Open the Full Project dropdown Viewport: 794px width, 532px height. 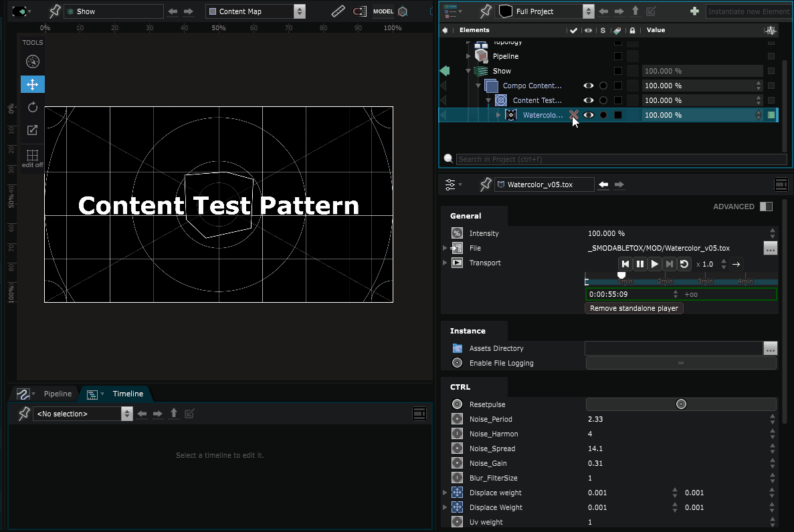(546, 11)
